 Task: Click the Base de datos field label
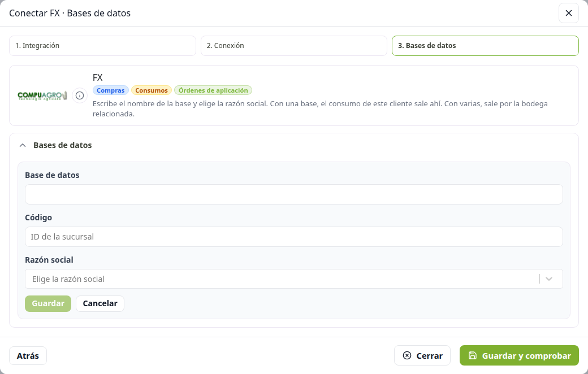coord(52,175)
